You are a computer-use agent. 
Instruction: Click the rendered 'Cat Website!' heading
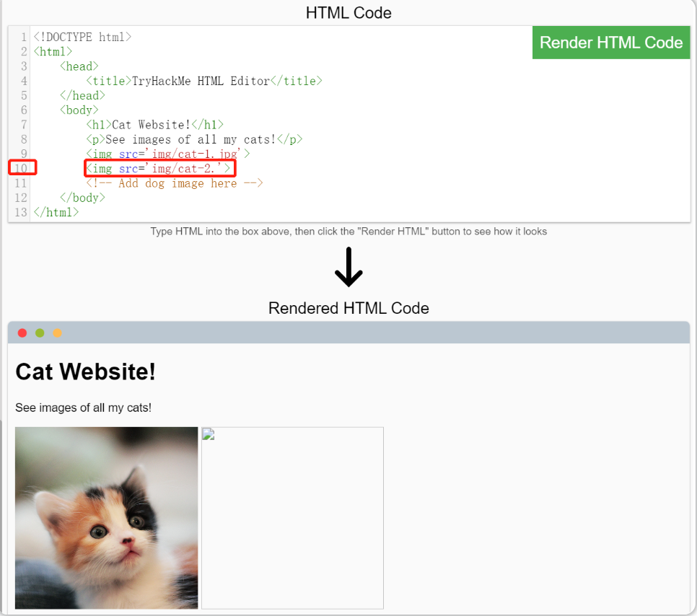tap(85, 371)
